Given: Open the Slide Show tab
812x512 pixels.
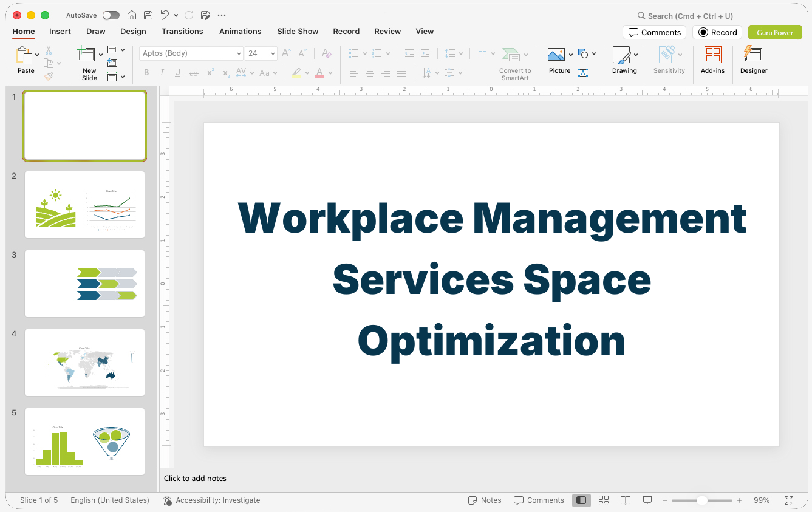Looking at the screenshot, I should [x=298, y=32].
